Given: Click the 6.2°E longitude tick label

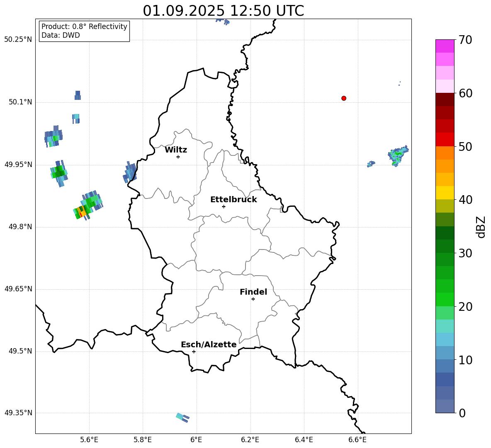Looking at the screenshot, I should [x=250, y=440].
